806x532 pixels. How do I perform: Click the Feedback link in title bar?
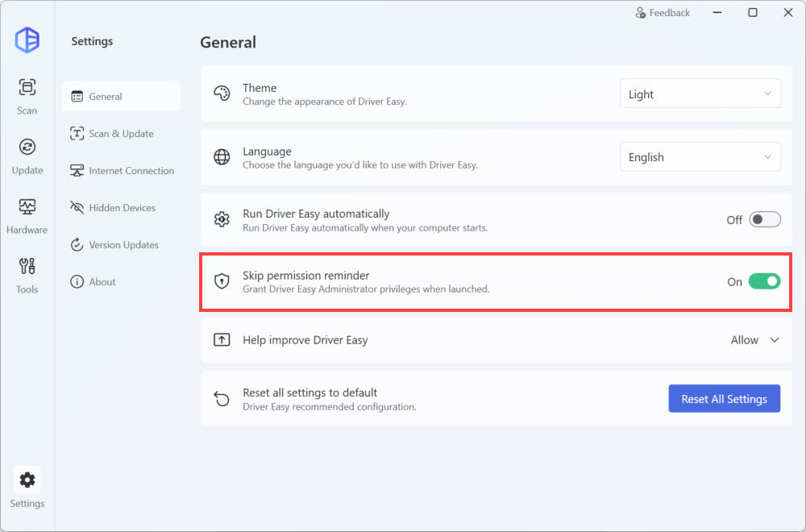tap(663, 13)
